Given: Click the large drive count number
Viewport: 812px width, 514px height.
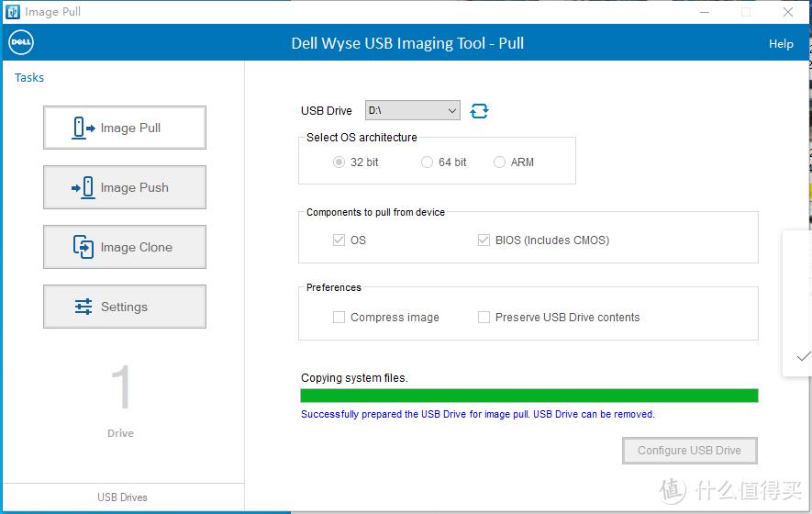Looking at the screenshot, I should [x=121, y=387].
